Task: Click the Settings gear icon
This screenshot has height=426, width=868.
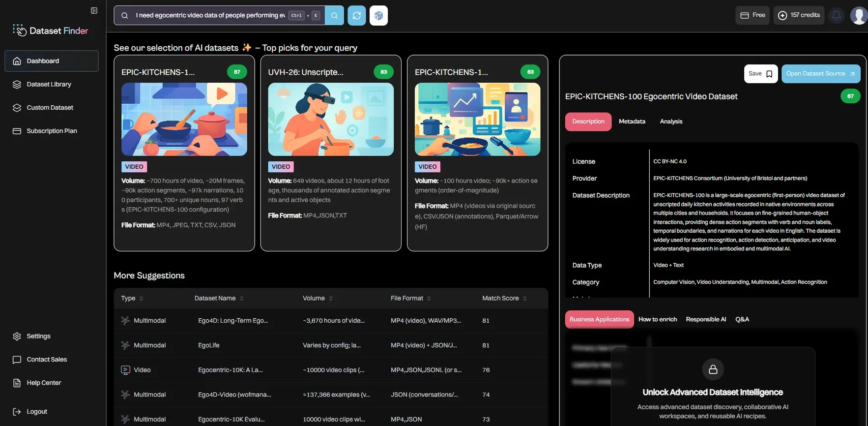Action: tap(17, 336)
